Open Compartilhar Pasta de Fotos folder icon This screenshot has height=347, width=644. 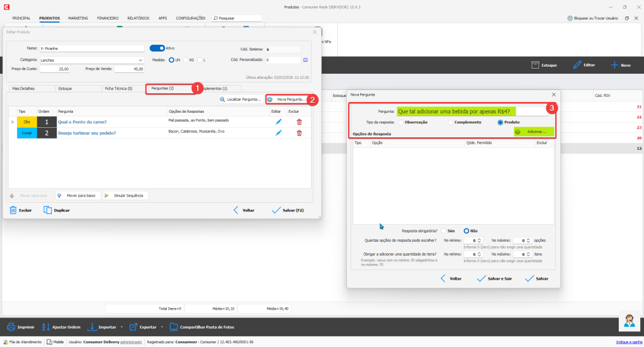[174, 327]
